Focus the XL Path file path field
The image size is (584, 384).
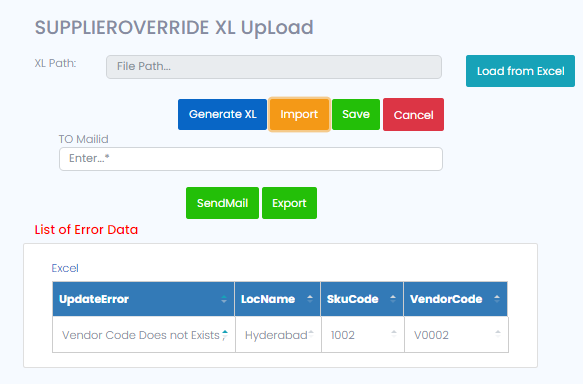274,67
